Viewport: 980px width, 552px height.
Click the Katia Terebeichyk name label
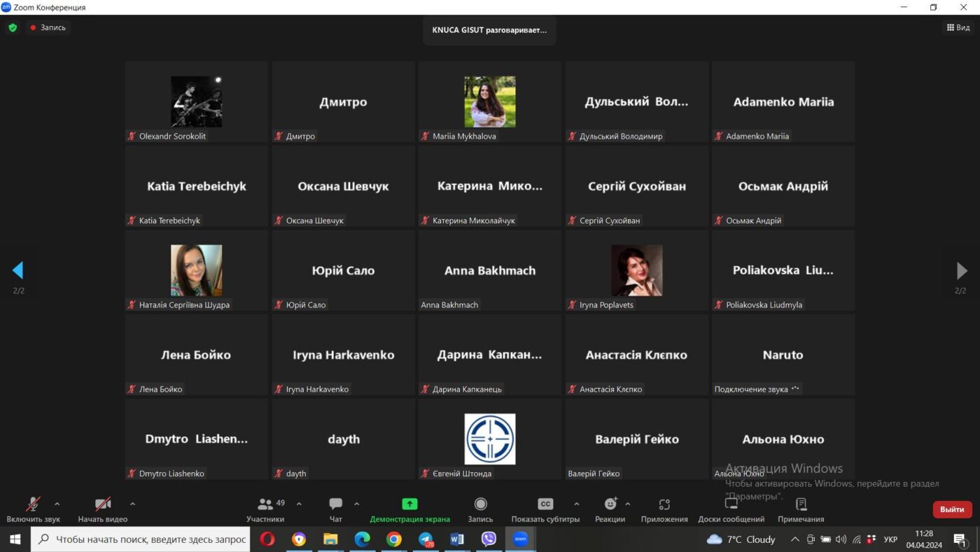pos(169,221)
